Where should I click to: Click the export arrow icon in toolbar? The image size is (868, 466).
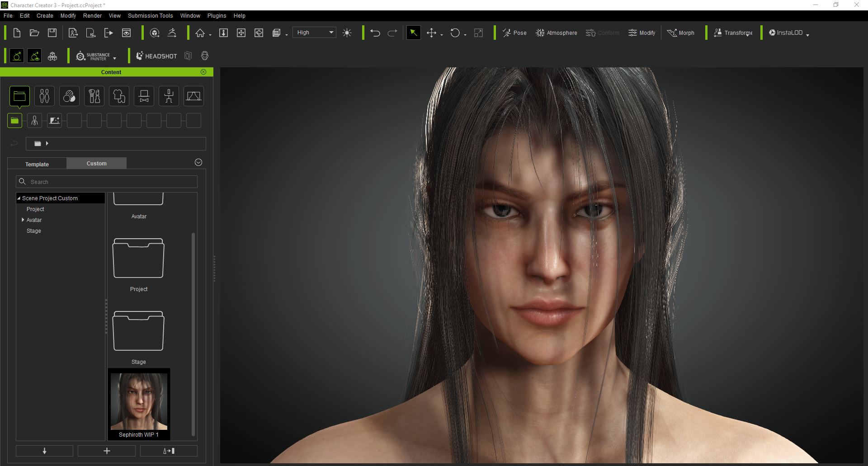click(x=108, y=33)
